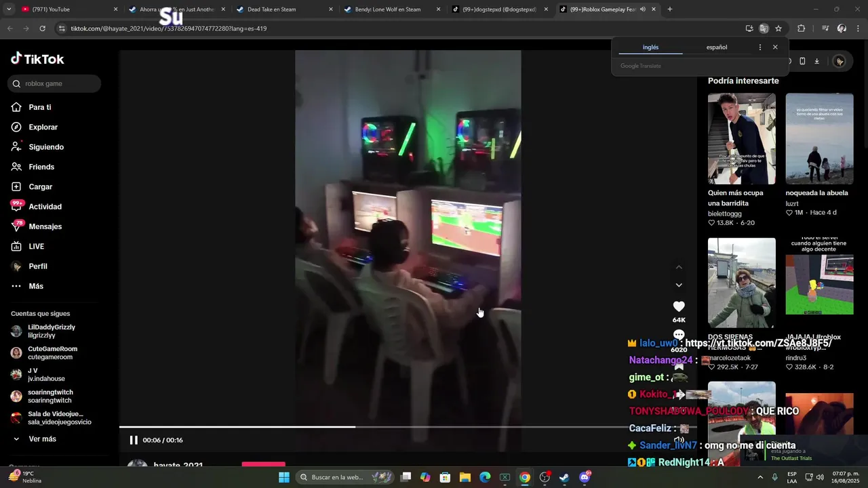Open Microsoft Edge from the taskbar
Viewport: 868px width, 488px height.
485,477
